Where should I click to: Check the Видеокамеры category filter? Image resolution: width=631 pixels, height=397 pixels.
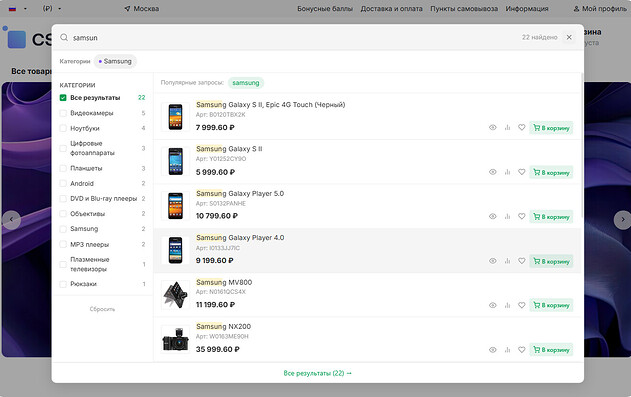pos(63,113)
